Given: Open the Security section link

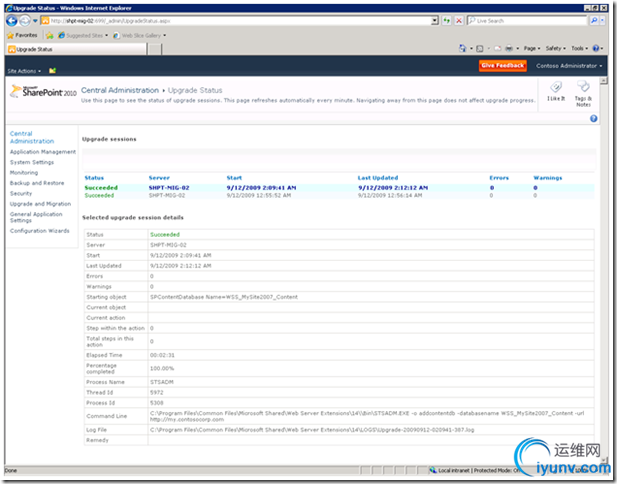Looking at the screenshot, I should 21,194.
